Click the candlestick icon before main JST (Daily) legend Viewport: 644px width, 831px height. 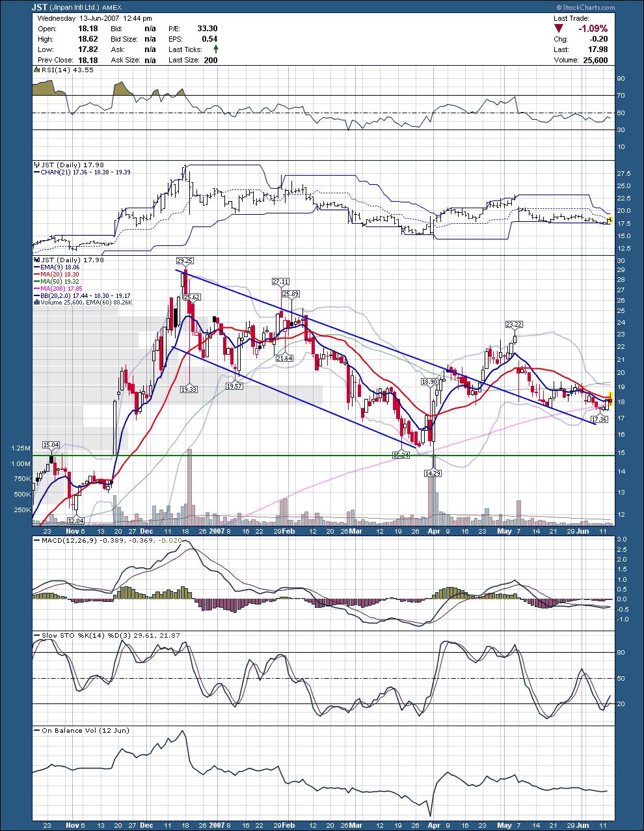(37, 260)
